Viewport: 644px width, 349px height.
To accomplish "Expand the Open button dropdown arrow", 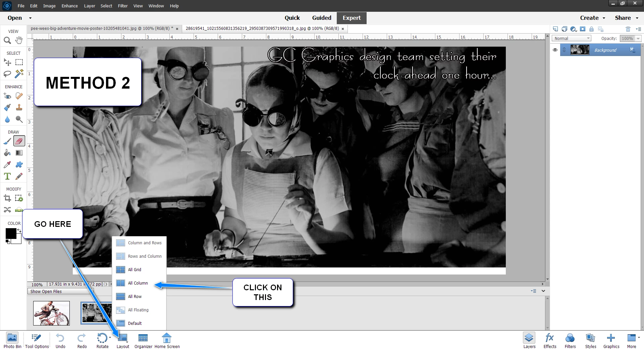I will coord(30,18).
